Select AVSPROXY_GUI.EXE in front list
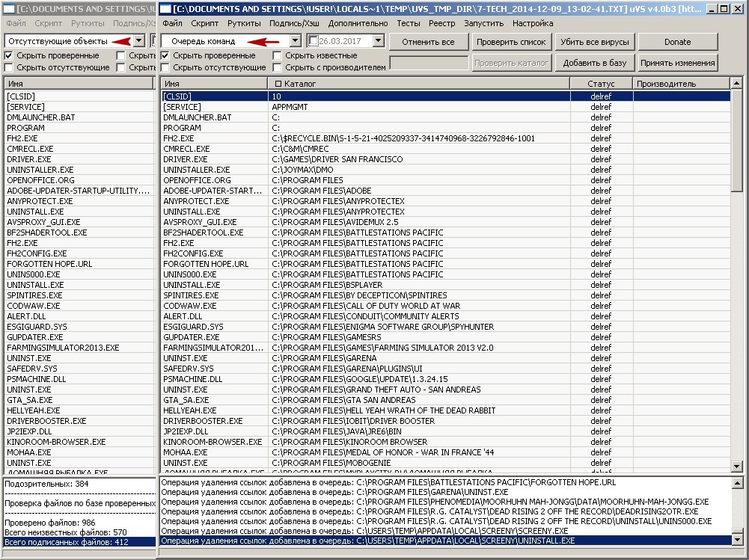749x560 pixels. click(x=446, y=222)
